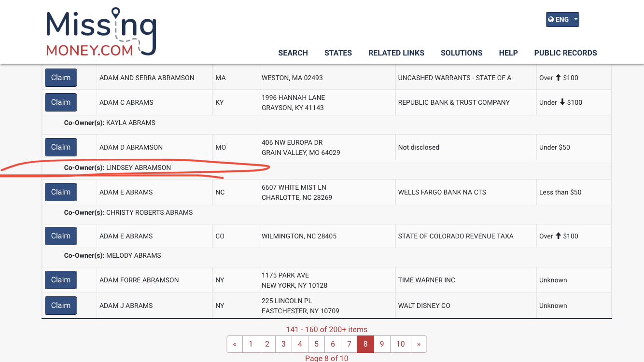Image resolution: width=644 pixels, height=362 pixels.
Task: Go to next pages with » link
Action: 419,344
